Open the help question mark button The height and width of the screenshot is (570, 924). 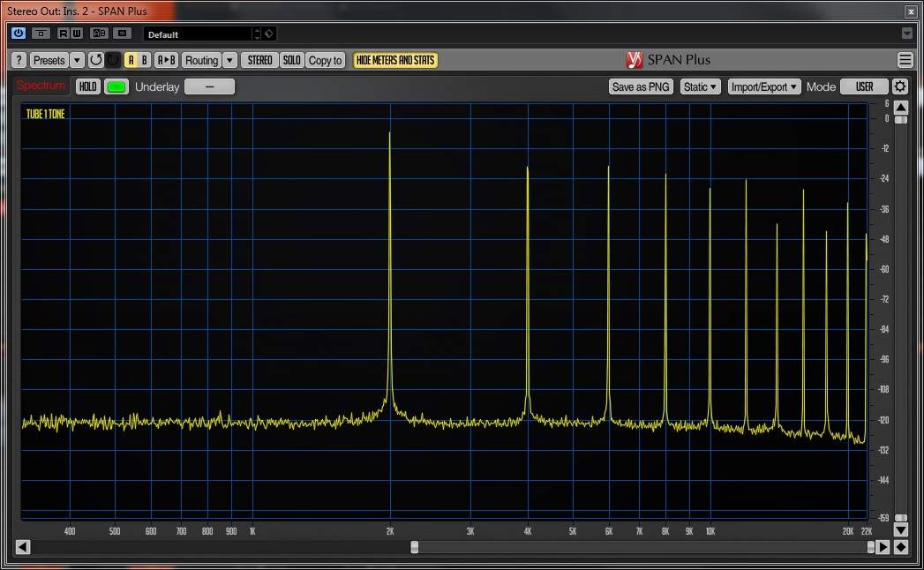19,60
